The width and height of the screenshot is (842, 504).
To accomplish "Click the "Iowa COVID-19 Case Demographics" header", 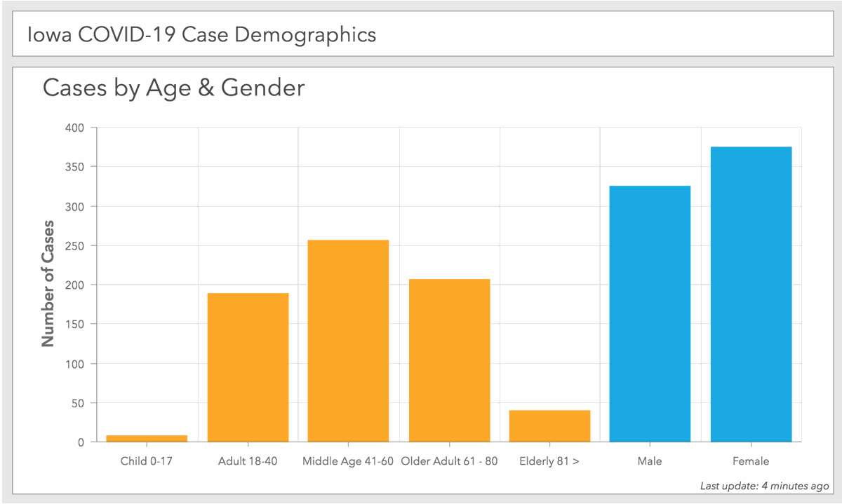I will pos(201,34).
